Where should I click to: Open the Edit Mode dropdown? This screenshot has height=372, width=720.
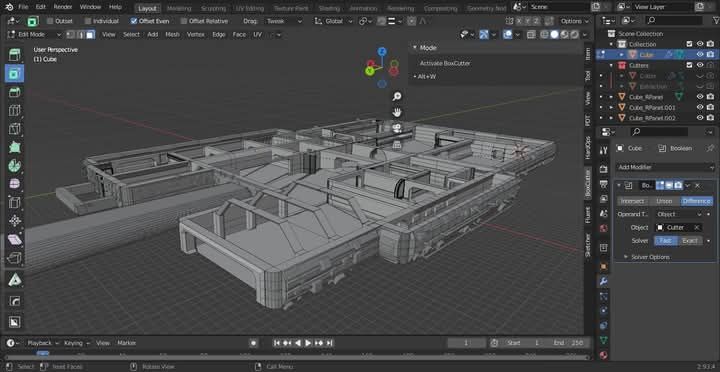click(x=34, y=34)
